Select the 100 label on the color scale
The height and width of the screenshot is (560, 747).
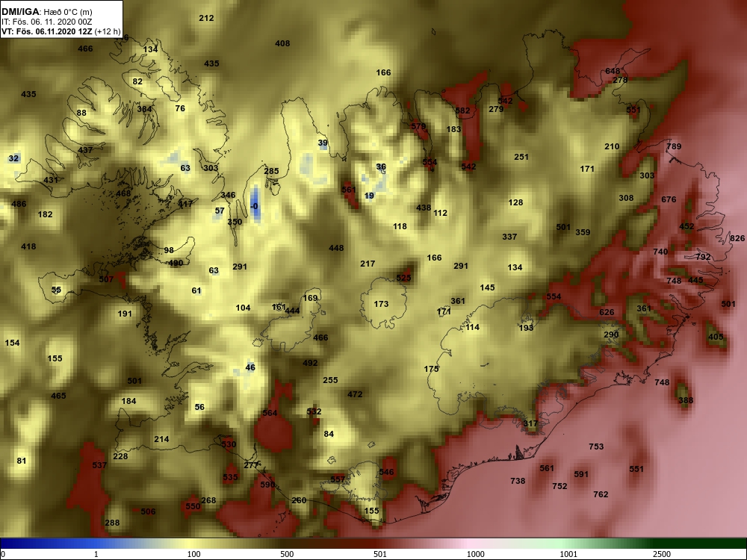click(x=194, y=554)
